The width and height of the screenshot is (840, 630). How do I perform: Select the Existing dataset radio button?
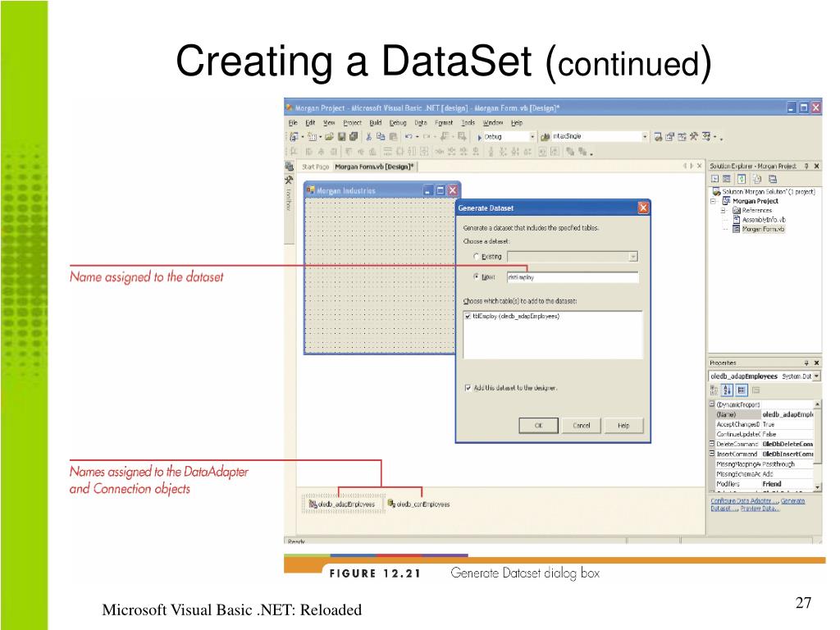[476, 257]
